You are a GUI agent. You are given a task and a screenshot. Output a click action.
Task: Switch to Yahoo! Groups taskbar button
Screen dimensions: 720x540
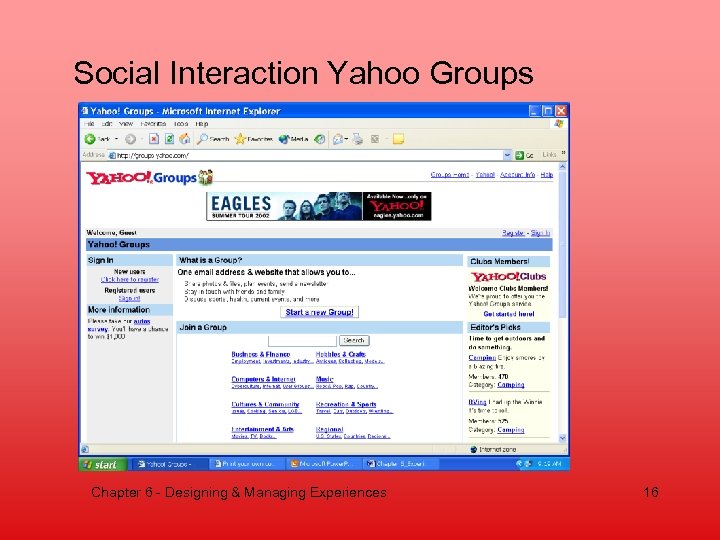pos(168,464)
